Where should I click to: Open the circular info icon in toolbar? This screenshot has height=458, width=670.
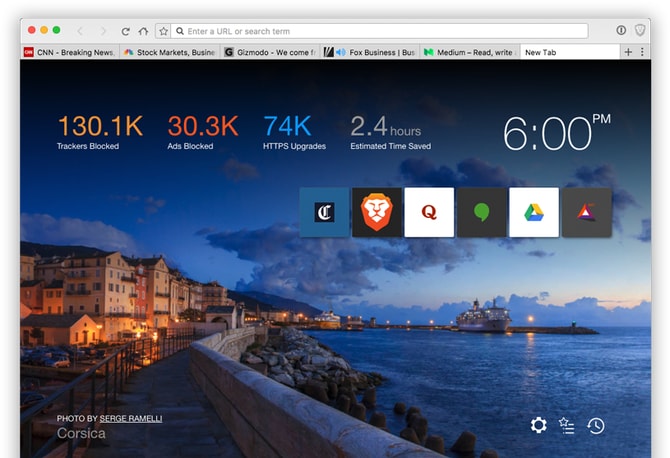click(621, 30)
